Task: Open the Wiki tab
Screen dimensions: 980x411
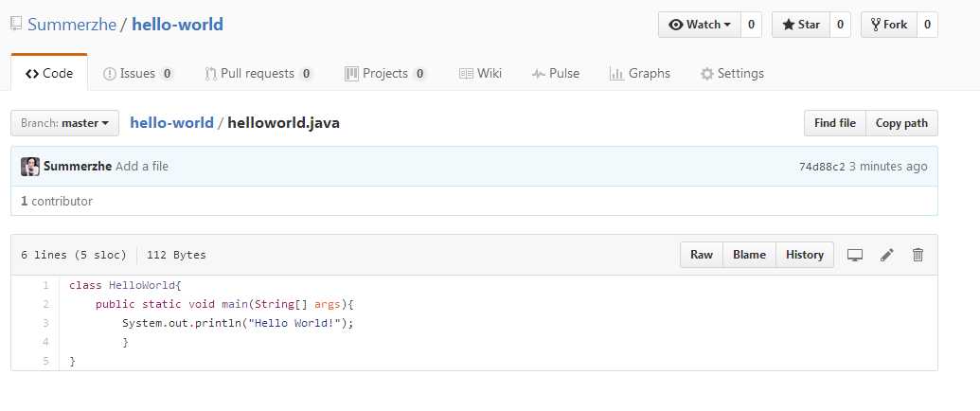Action: coord(480,73)
